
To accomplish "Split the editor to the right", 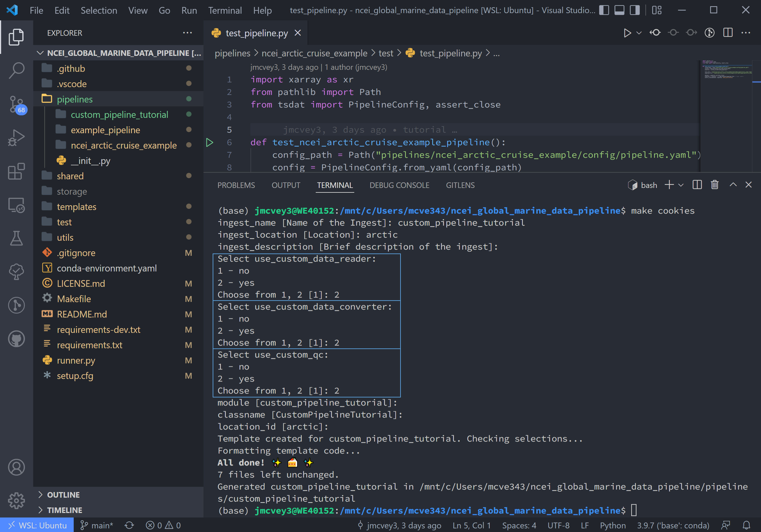I will (728, 33).
